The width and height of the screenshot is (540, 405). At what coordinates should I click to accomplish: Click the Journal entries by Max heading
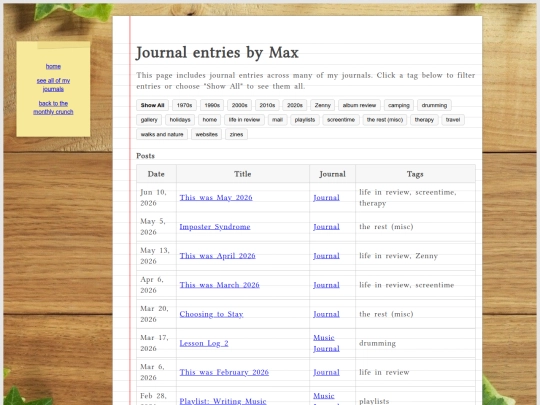(217, 53)
